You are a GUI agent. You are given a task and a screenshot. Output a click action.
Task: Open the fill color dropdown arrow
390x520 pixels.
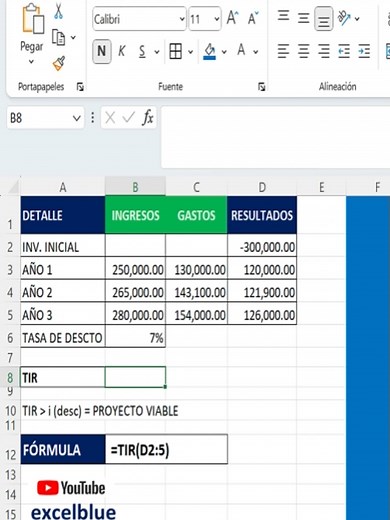(224, 52)
